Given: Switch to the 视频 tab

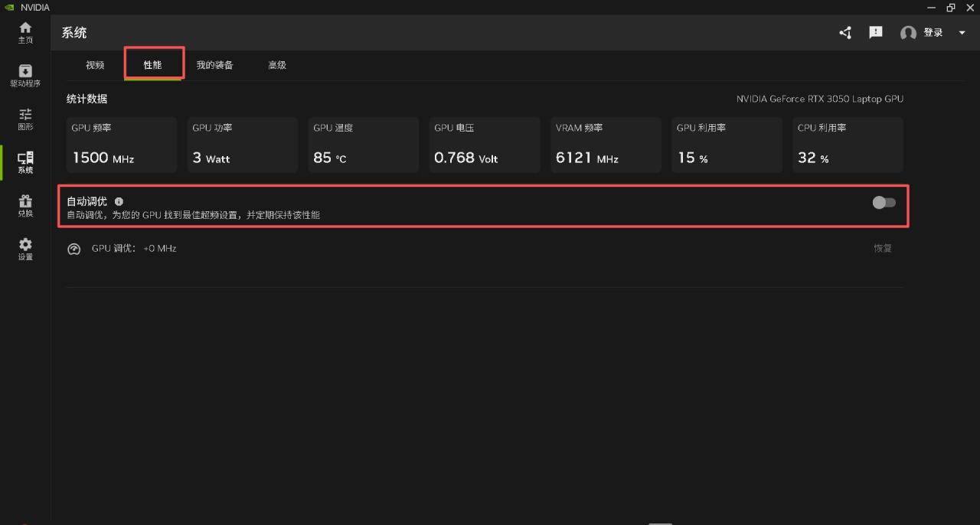Looking at the screenshot, I should pyautogui.click(x=95, y=65).
